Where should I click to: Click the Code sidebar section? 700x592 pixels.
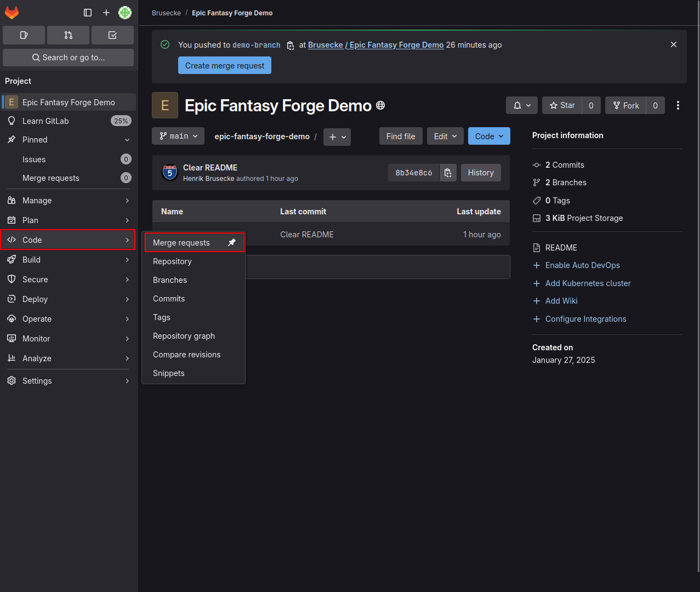69,240
